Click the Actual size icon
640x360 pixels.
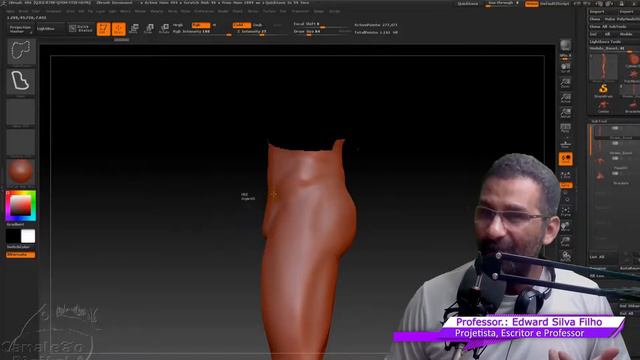(x=565, y=98)
